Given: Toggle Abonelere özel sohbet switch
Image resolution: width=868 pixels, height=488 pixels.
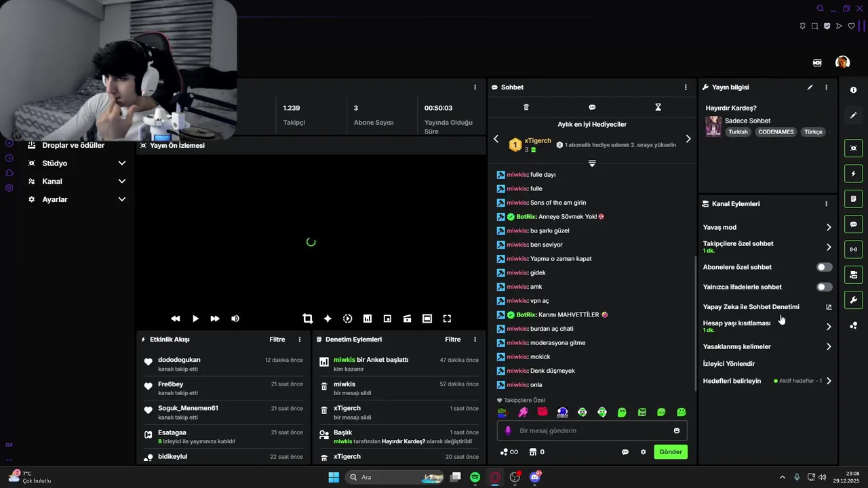Looking at the screenshot, I should pyautogui.click(x=824, y=267).
